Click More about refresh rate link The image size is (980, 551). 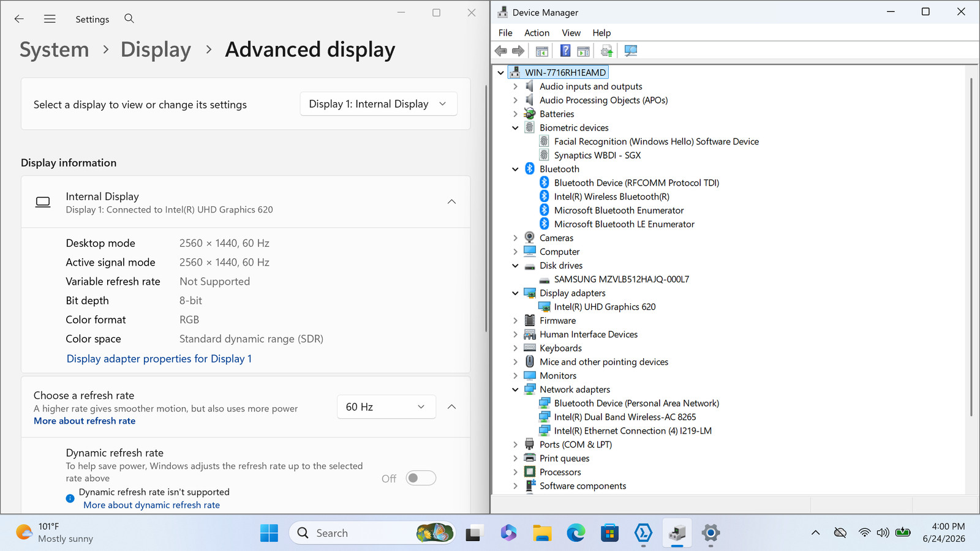click(85, 421)
